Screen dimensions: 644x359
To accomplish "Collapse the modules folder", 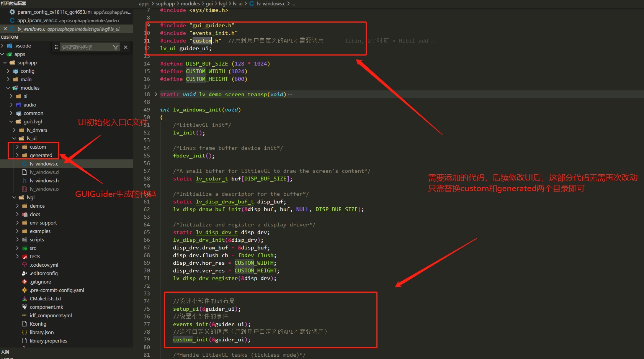I will pos(8,88).
